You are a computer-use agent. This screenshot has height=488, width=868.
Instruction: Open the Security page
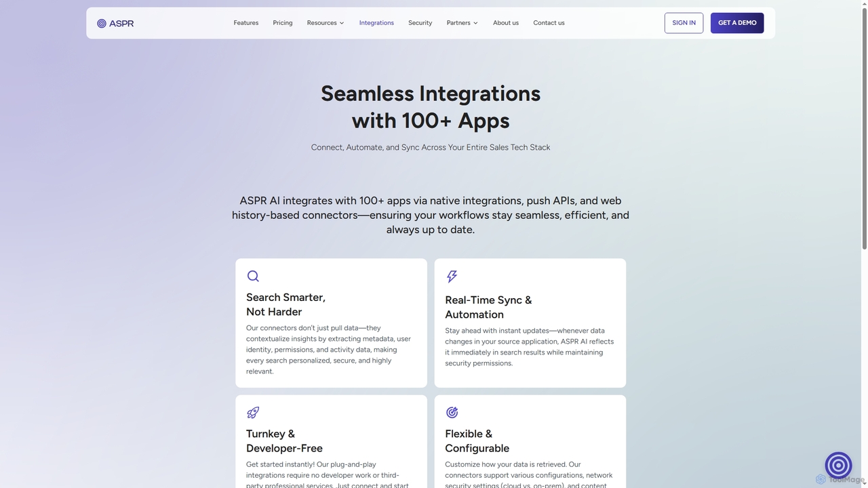(420, 23)
